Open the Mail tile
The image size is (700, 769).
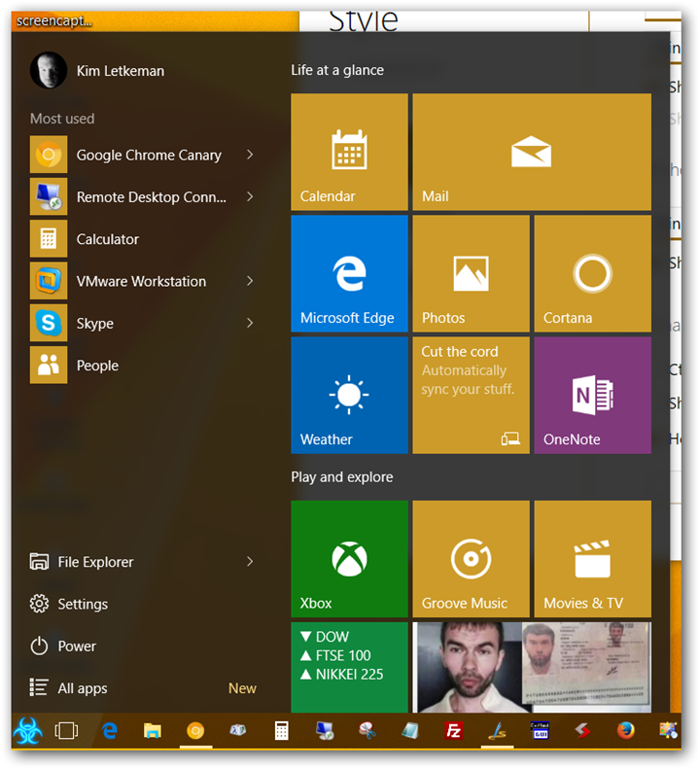[x=532, y=152]
